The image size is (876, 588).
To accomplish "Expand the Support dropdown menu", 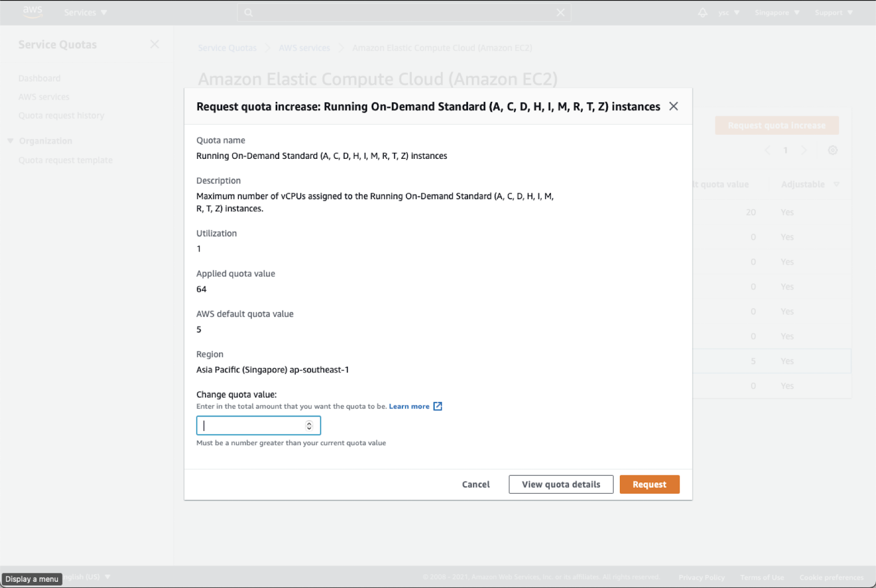I will [833, 13].
